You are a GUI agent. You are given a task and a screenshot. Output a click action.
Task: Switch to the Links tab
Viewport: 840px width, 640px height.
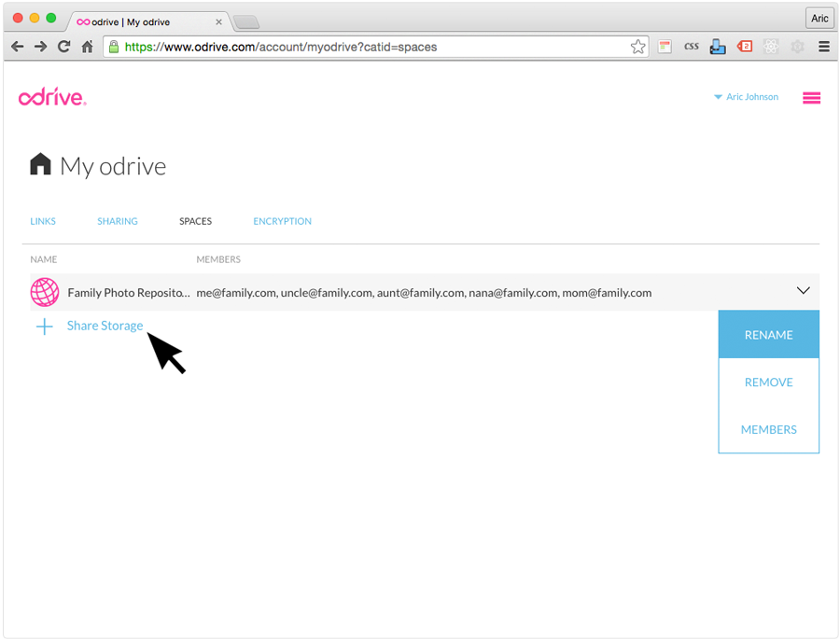point(43,221)
